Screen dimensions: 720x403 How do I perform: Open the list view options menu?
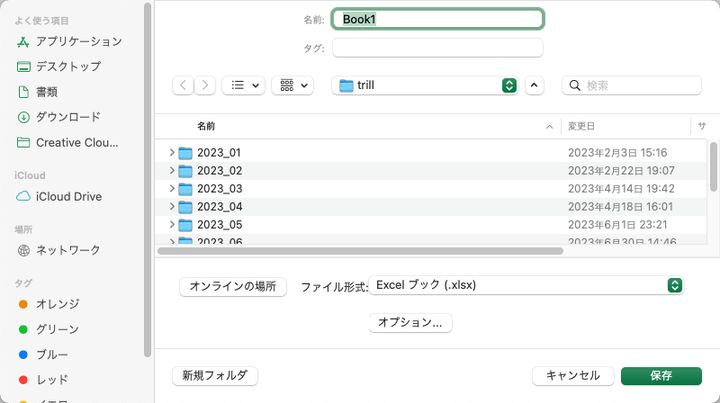(x=243, y=86)
